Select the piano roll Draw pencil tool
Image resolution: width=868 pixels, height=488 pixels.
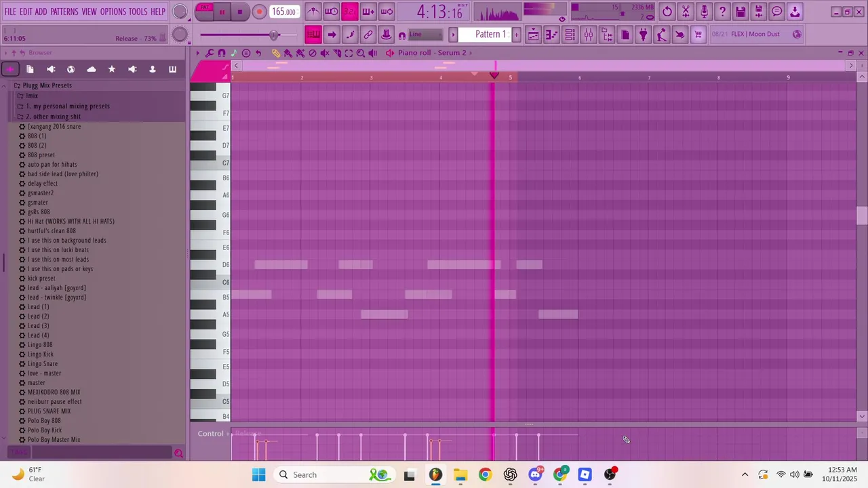click(x=275, y=53)
